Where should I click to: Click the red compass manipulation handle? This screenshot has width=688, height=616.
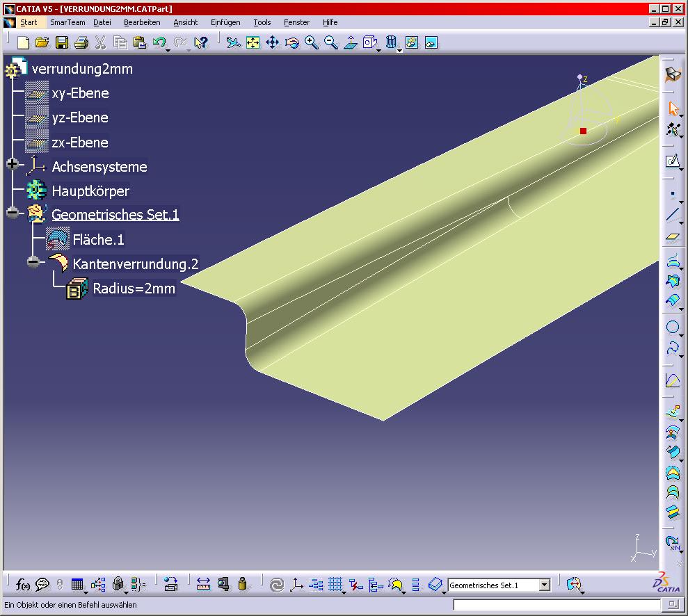point(583,131)
